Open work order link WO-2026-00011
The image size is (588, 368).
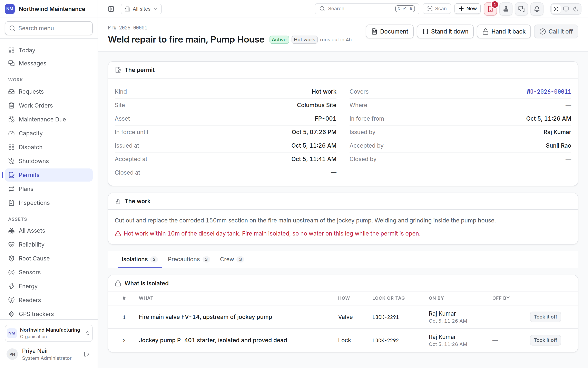coord(549,92)
